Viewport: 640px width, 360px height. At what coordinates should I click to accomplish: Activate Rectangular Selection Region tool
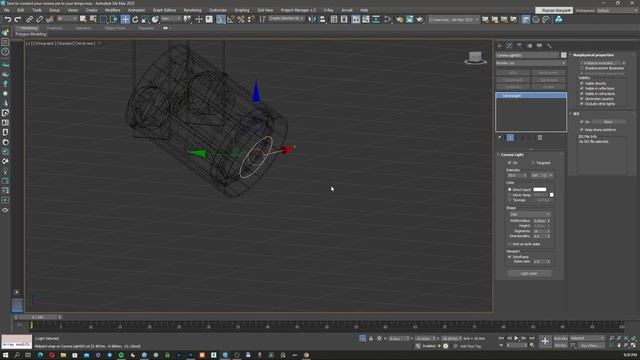coord(104,19)
